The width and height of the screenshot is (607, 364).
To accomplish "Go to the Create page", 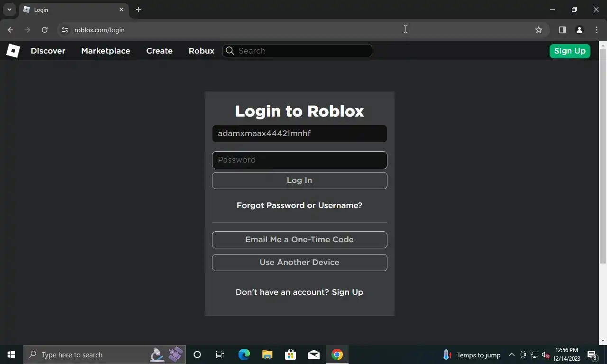I will (x=159, y=51).
